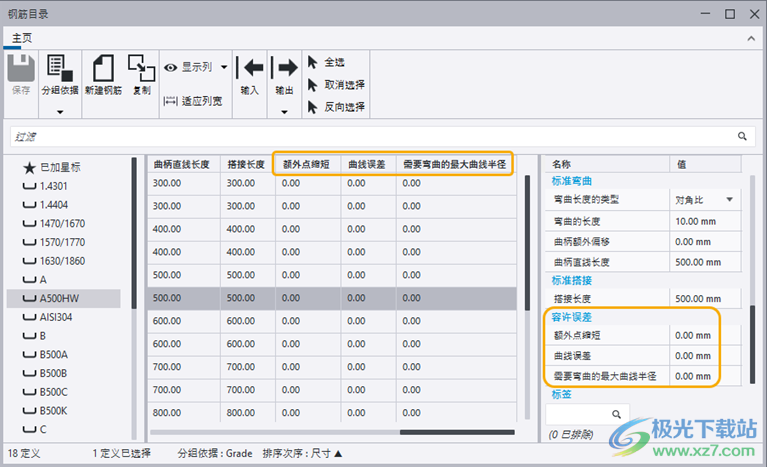This screenshot has height=467, width=768.
Task: Open the Group by (分组依据) icon
Action: [x=60, y=68]
